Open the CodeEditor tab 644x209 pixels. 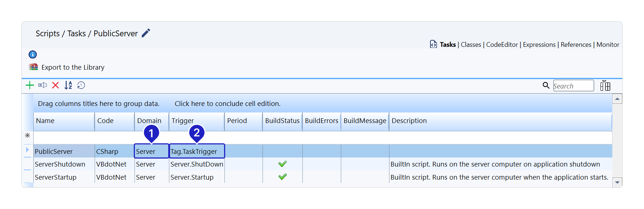point(502,45)
